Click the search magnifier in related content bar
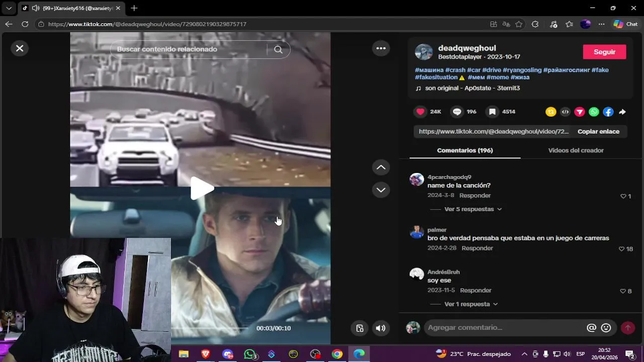644x362 pixels. click(278, 49)
